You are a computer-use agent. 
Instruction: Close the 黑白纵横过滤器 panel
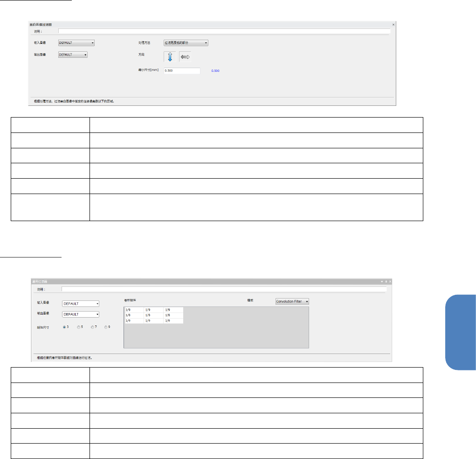(393, 25)
